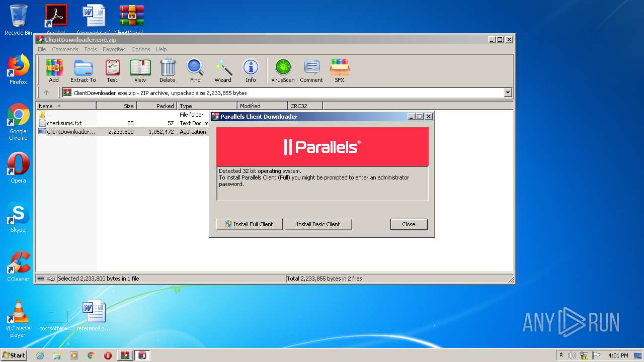Launch Skype from desktop

point(18,217)
